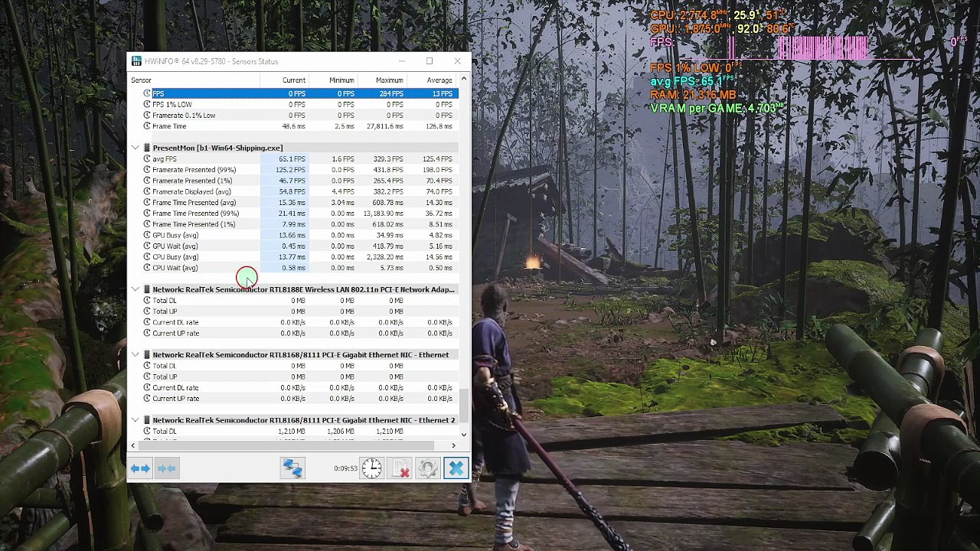Click the 0:09:53 elapsed time readout

[345, 468]
